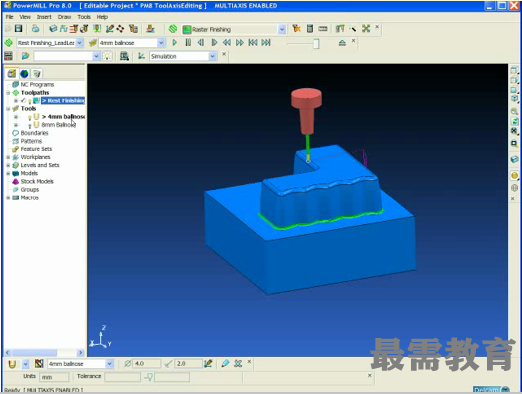Collapse the Toolpaths tree branch
Image resolution: width=522 pixels, height=394 pixels.
8,93
